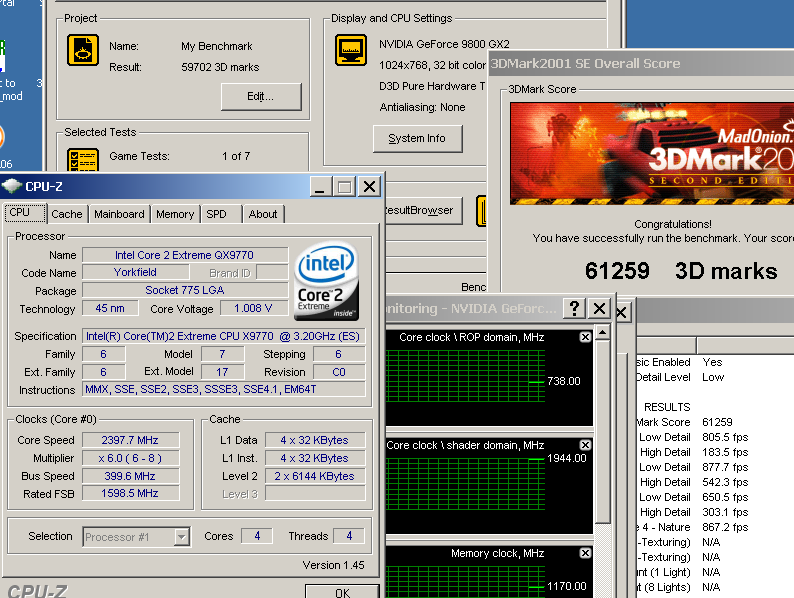Click the Package Socket 775 LGA field

(x=185, y=290)
